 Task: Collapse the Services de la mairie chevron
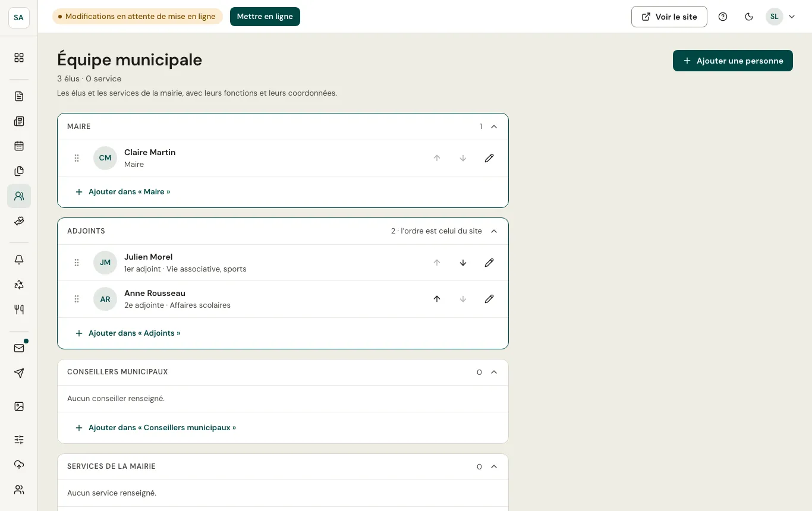point(494,466)
